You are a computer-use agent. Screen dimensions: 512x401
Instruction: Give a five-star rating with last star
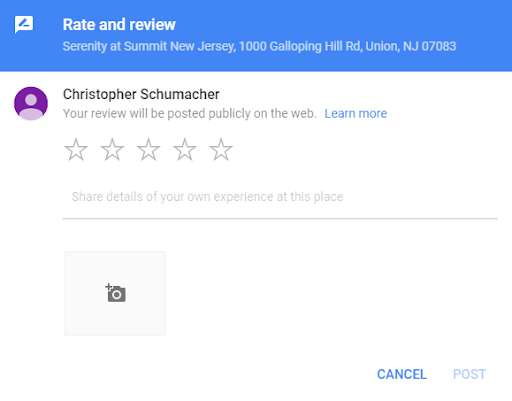[221, 150]
